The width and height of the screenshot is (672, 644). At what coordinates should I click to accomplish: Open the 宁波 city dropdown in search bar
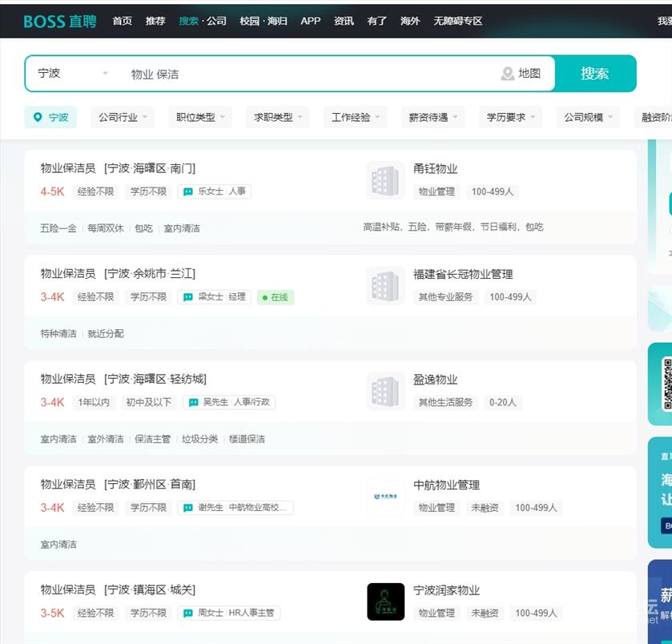pos(73,73)
